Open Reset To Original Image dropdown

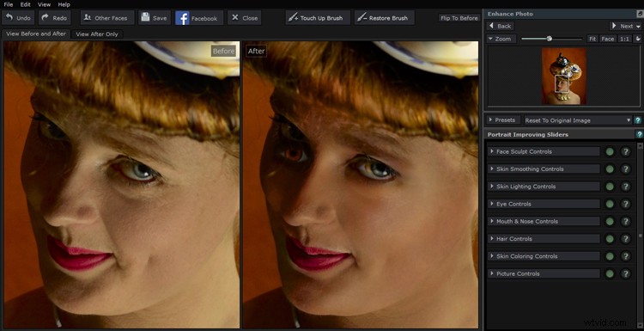point(578,120)
